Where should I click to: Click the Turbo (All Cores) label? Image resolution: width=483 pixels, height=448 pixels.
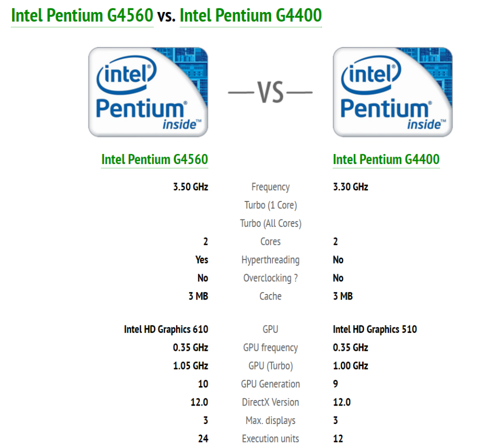click(x=270, y=223)
